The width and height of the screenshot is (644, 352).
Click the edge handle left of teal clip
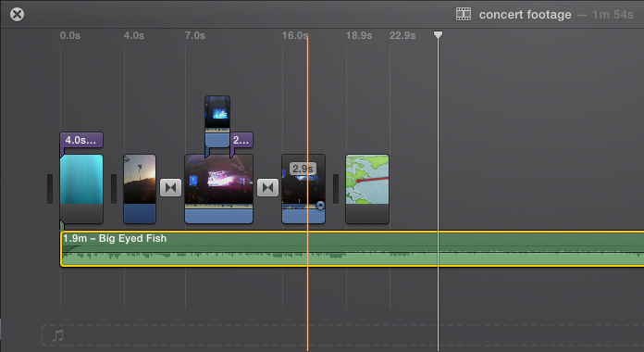[50, 189]
